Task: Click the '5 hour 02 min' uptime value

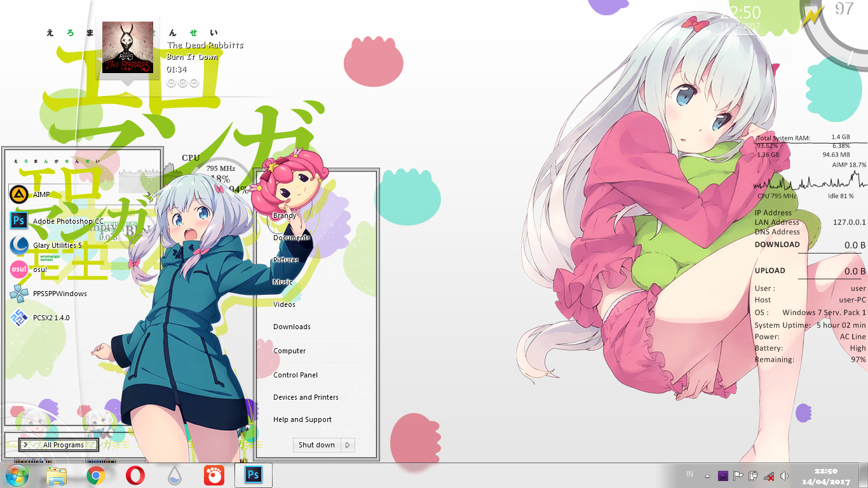Action: (x=841, y=325)
